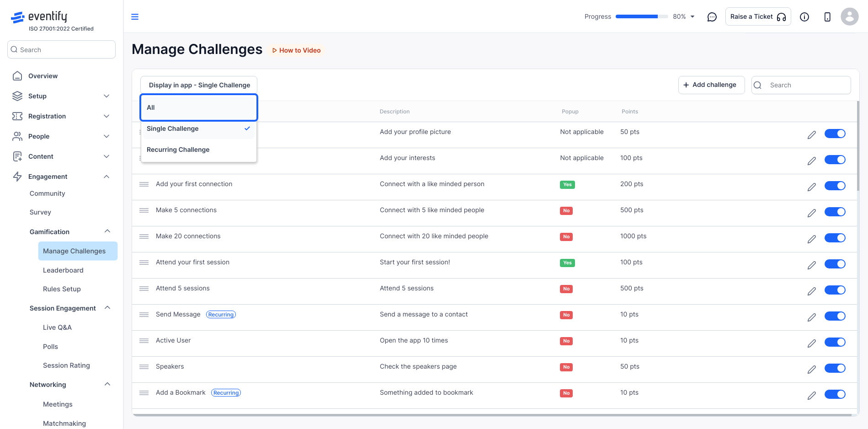Edit the Attend 5 sessions challenge
This screenshot has height=429, width=868.
pos(812,291)
